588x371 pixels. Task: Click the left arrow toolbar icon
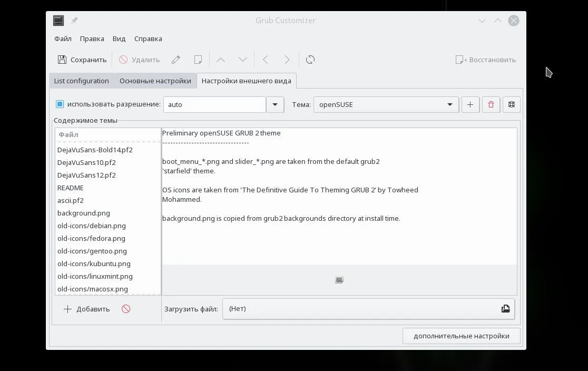pos(266,60)
